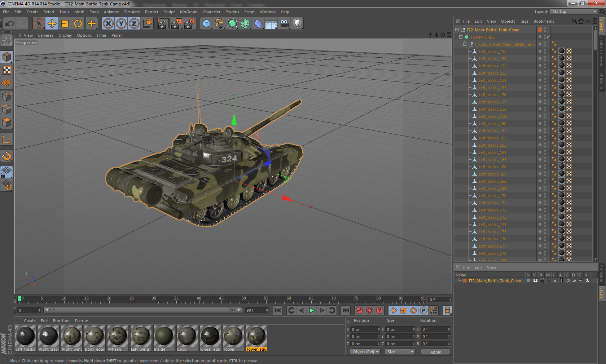
Task: Activate the Move tool in toolbar
Action: click(x=52, y=24)
